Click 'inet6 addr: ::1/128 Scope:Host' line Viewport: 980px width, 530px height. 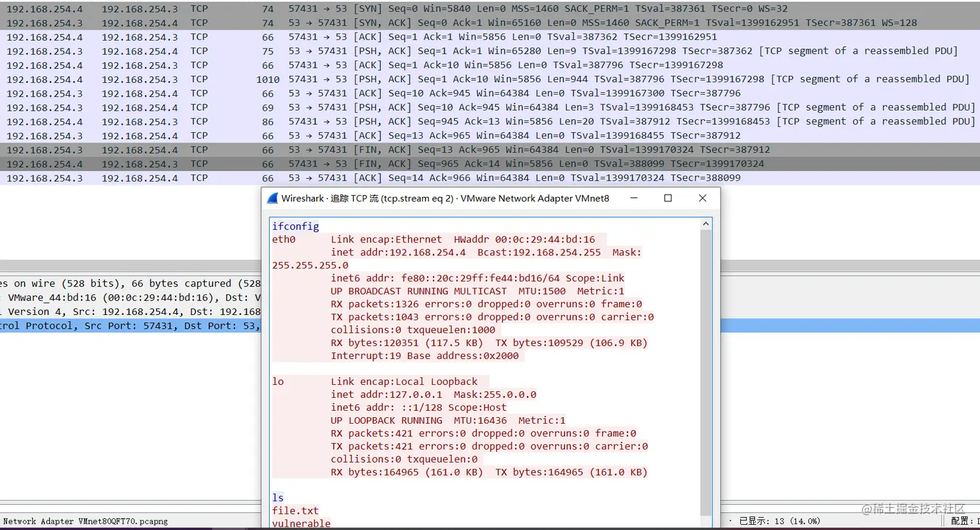pyautogui.click(x=419, y=408)
